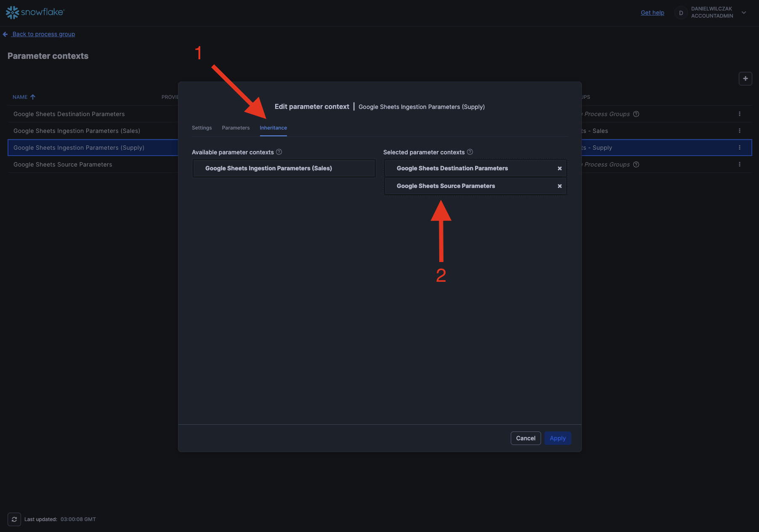Click help icon beside Available parameter contexts
759x532 pixels.
(279, 152)
